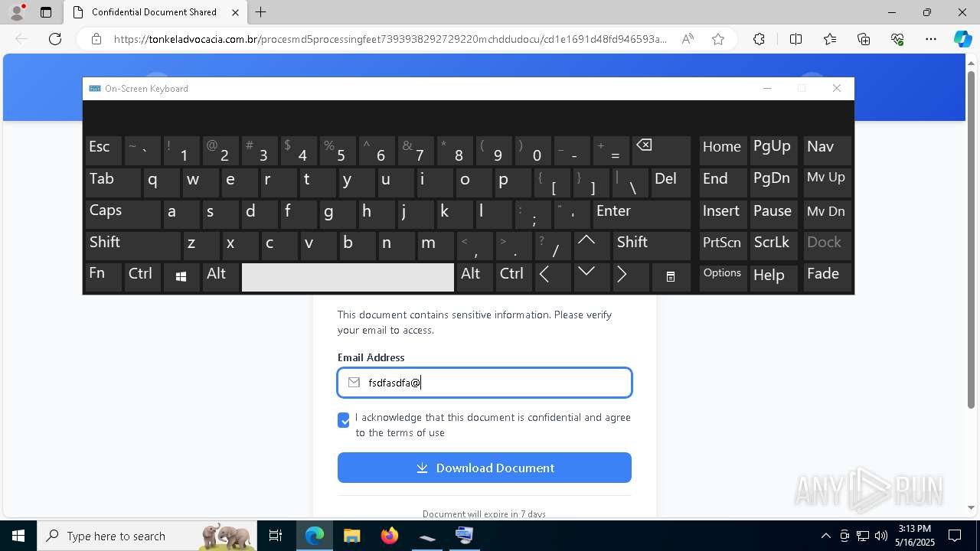Click the Type here to search box
Viewport: 980px width, 551px height.
(147, 536)
